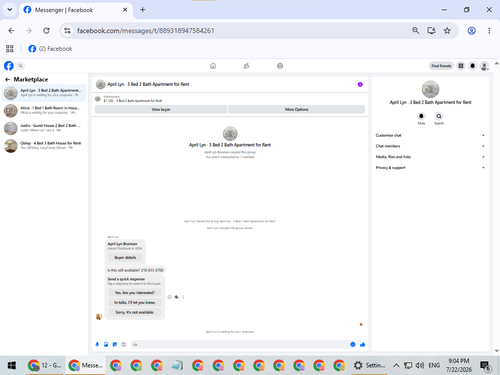Image resolution: width=500 pixels, height=375 pixels.
Task: Choose a GIF icon
Action: coord(124,344)
